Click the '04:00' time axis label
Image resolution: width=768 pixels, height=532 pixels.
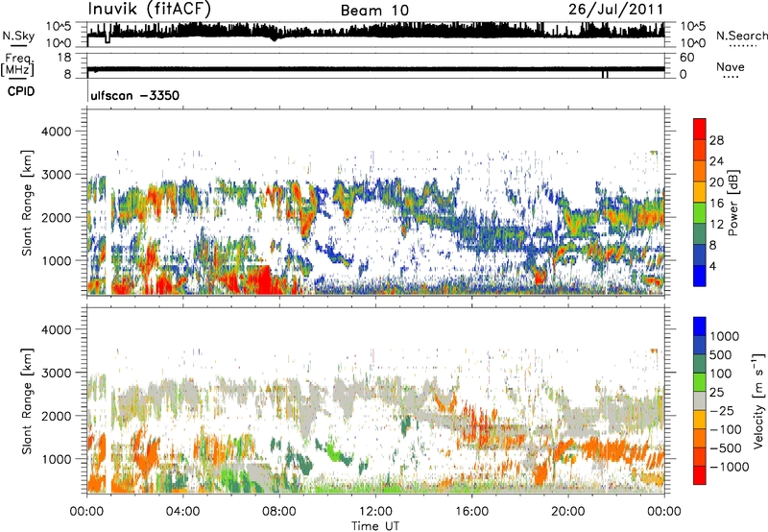(x=182, y=512)
